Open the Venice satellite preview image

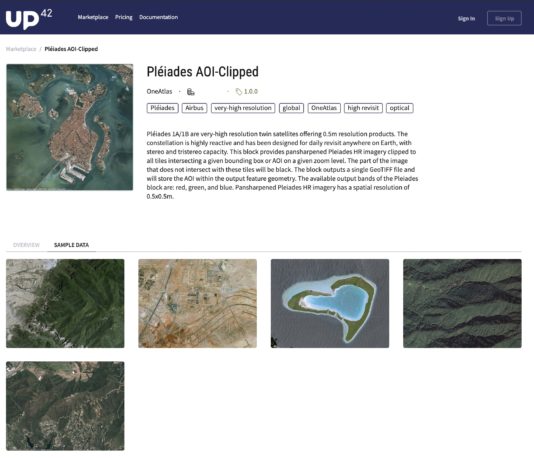coord(69,127)
